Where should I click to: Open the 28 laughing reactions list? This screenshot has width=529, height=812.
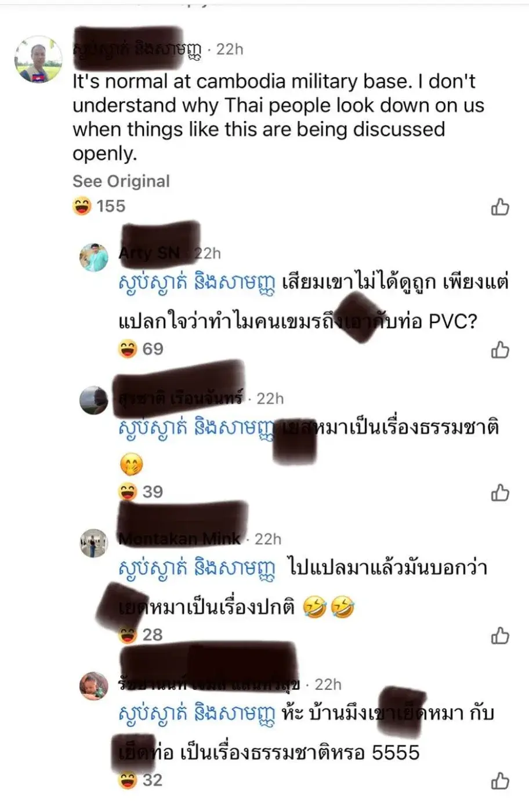141,635
